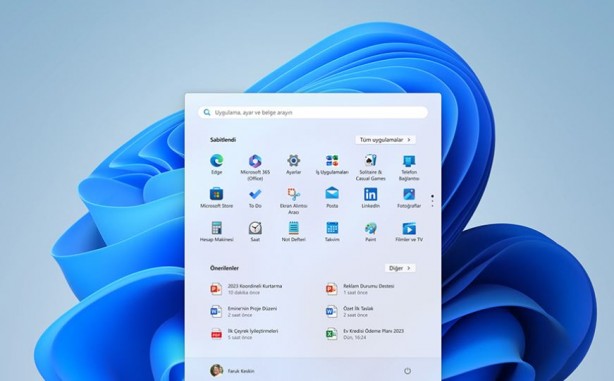The width and height of the screenshot is (614, 381).
Task: Open the Fotoğraflar app
Action: [409, 194]
